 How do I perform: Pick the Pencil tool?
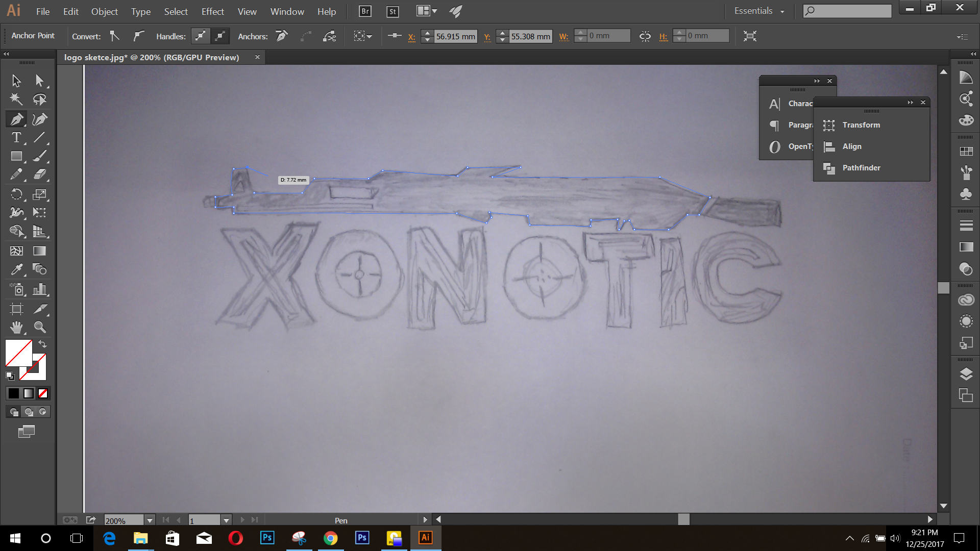coord(16,175)
